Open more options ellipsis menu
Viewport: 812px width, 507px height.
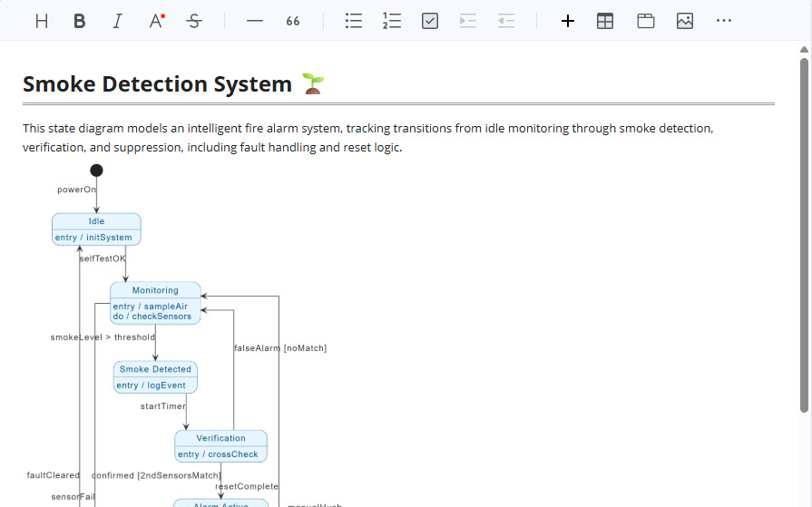pyautogui.click(x=724, y=21)
